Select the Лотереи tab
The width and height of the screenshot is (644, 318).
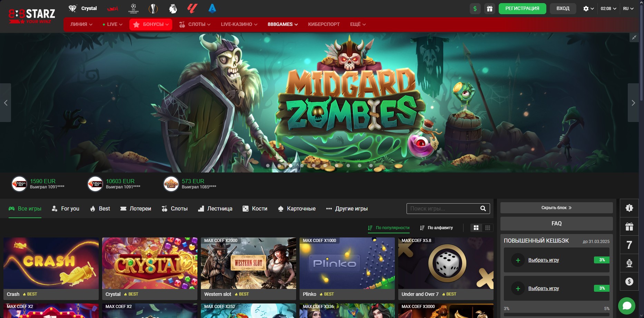pos(136,208)
